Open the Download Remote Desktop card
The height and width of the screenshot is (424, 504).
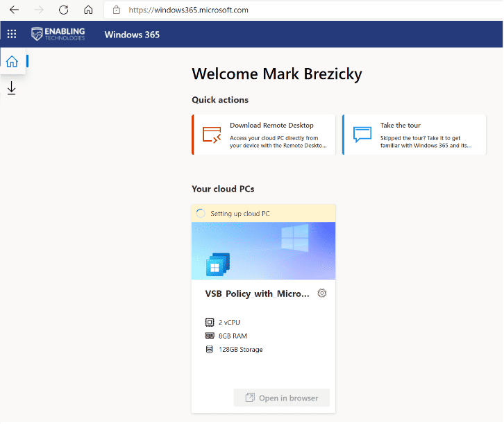click(264, 135)
